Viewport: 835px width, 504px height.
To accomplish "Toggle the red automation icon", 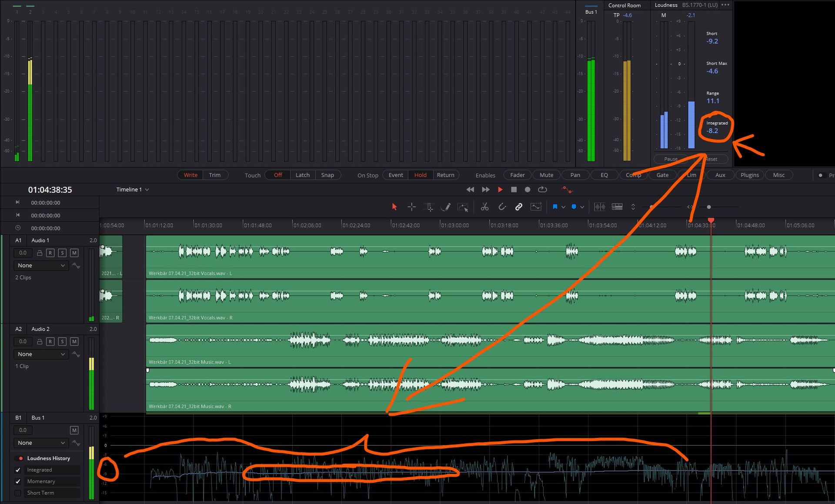I will pos(566,190).
